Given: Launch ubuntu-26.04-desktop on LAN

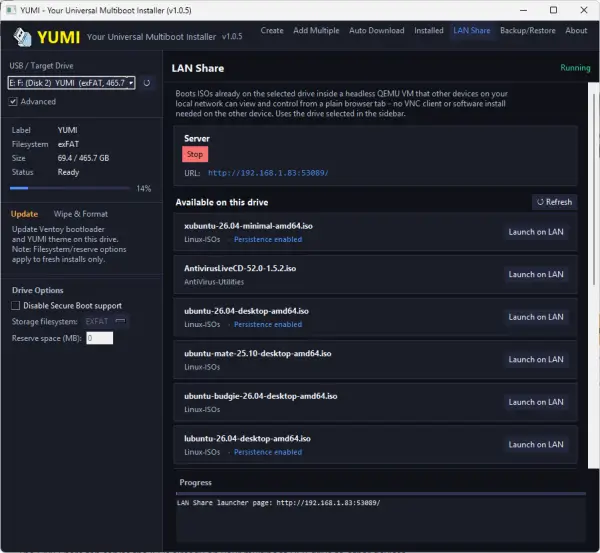Looking at the screenshot, I should [x=536, y=317].
